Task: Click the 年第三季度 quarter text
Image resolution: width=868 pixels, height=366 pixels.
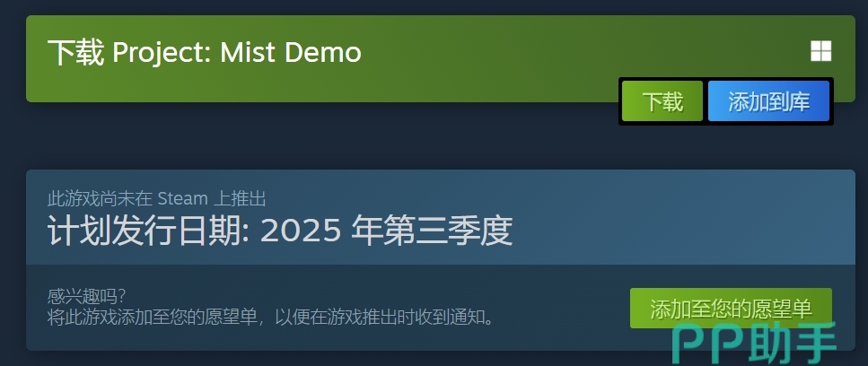Action: [x=432, y=231]
